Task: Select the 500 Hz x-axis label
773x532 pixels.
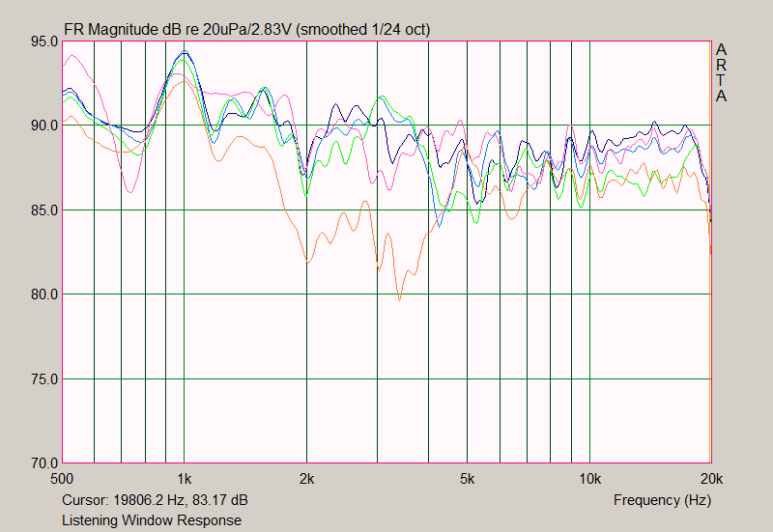Action: (x=62, y=478)
